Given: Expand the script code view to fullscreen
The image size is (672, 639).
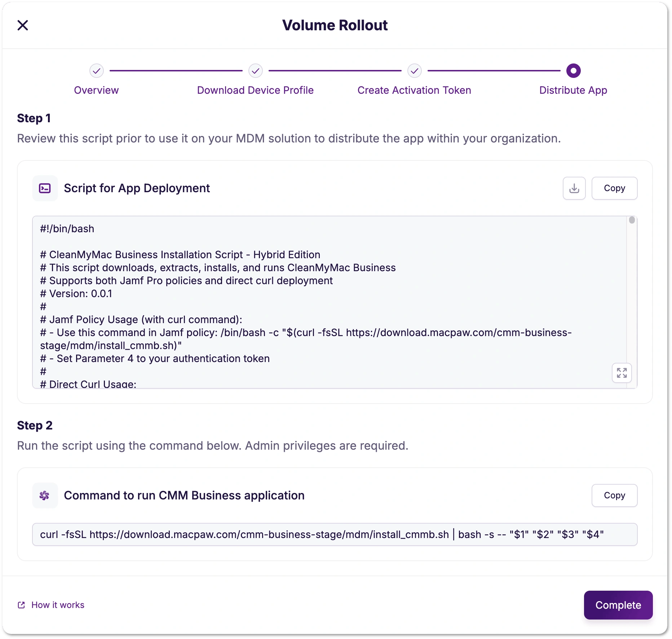Looking at the screenshot, I should pos(622,373).
